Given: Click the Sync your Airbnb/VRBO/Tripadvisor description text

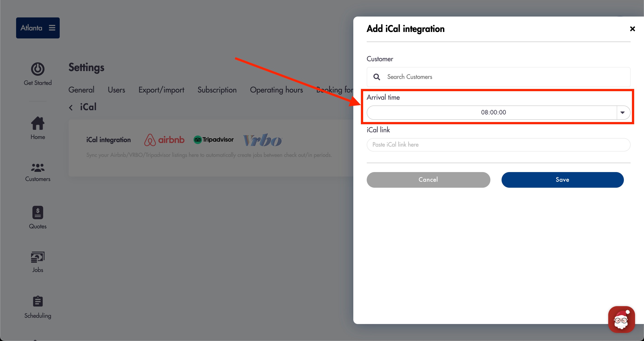Looking at the screenshot, I should point(209,155).
